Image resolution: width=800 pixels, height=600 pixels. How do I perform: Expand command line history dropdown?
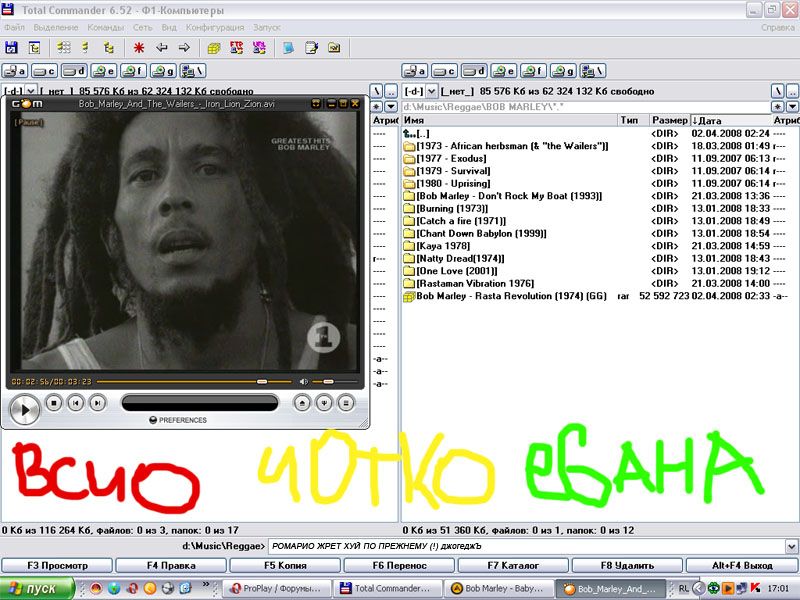pyautogui.click(x=792, y=546)
